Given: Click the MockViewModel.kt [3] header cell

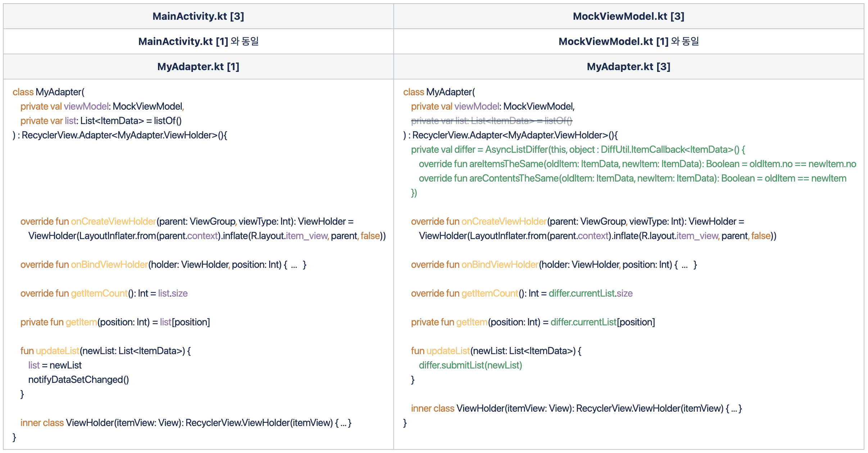Looking at the screenshot, I should 628,16.
